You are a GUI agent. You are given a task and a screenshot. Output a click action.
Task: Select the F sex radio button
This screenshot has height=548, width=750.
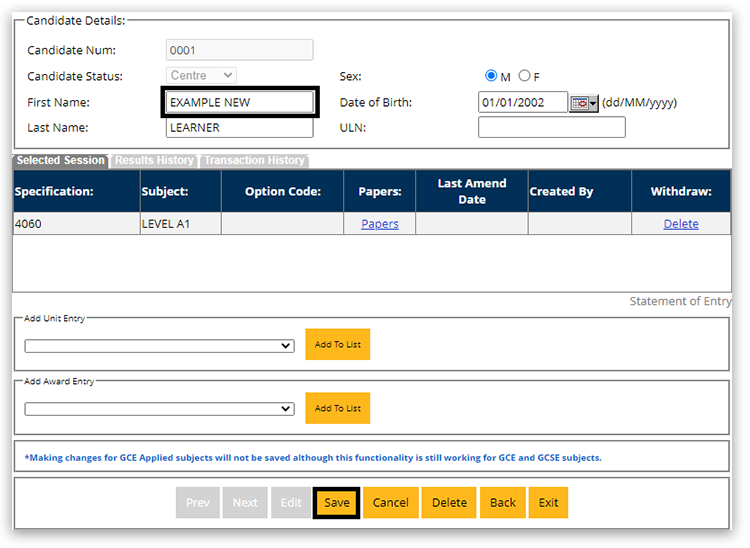pyautogui.click(x=524, y=76)
